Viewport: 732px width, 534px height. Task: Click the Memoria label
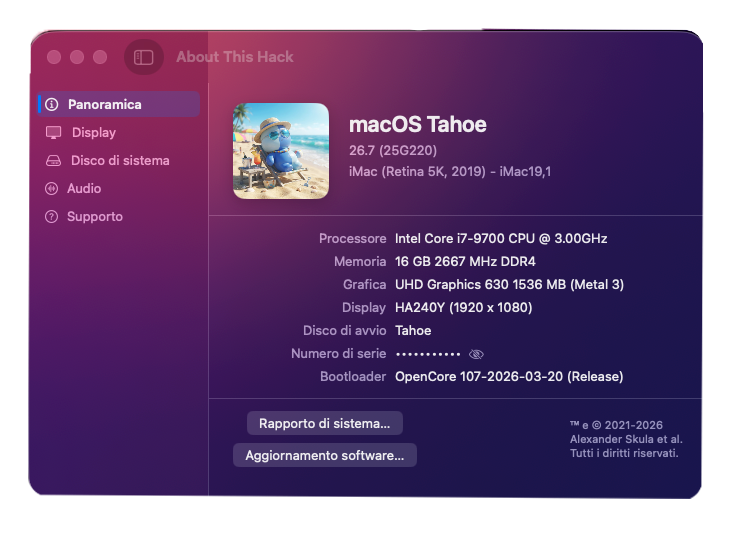[360, 261]
